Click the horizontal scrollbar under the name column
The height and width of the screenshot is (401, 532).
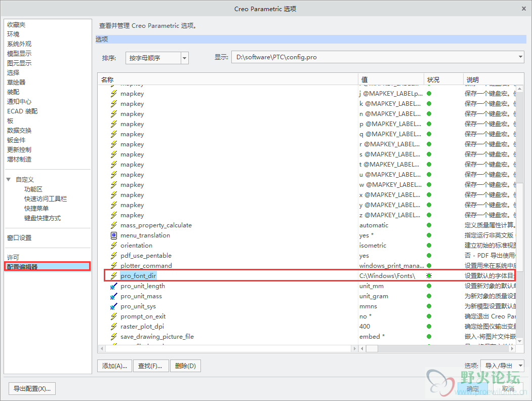coord(228,348)
